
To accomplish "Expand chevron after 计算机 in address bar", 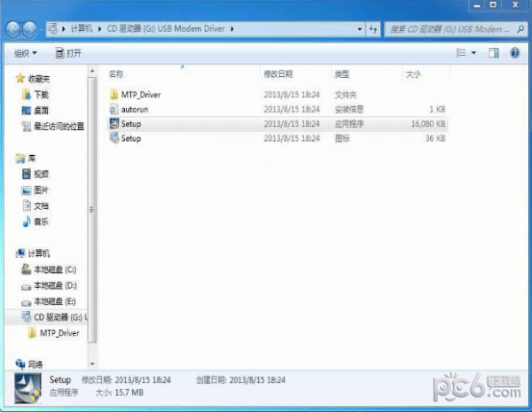I will click(99, 29).
